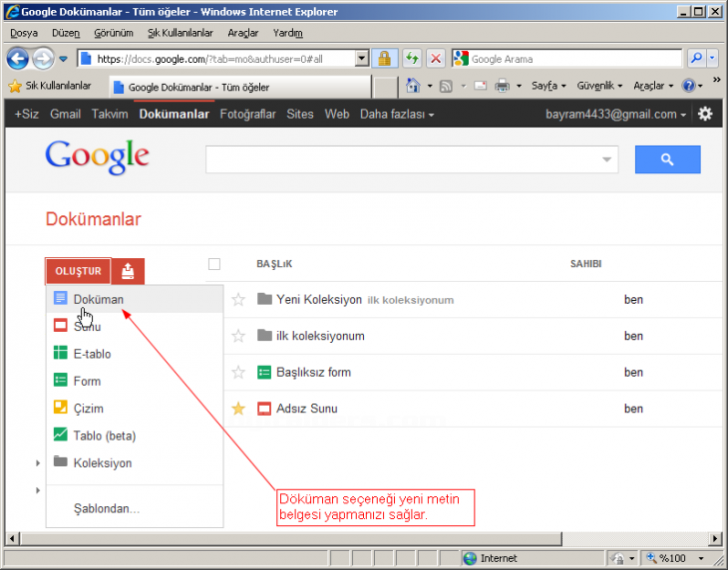Open recent pages dropdown beside Forward button

(63, 60)
